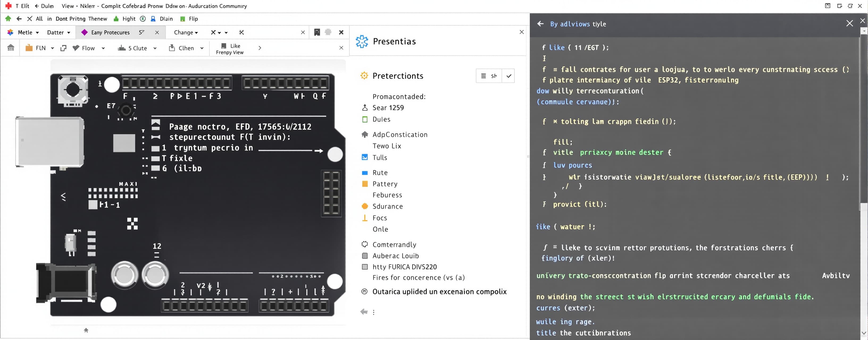Click the Hight green icon
The height and width of the screenshot is (340, 868).
click(116, 19)
